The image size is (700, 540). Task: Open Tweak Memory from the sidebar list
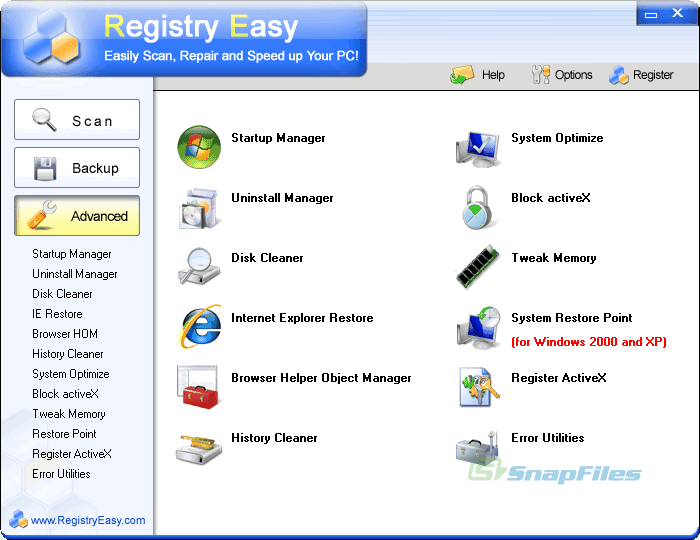coord(69,414)
